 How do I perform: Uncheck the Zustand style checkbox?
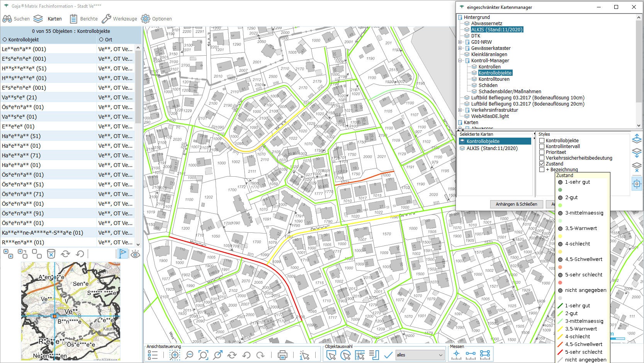542,164
